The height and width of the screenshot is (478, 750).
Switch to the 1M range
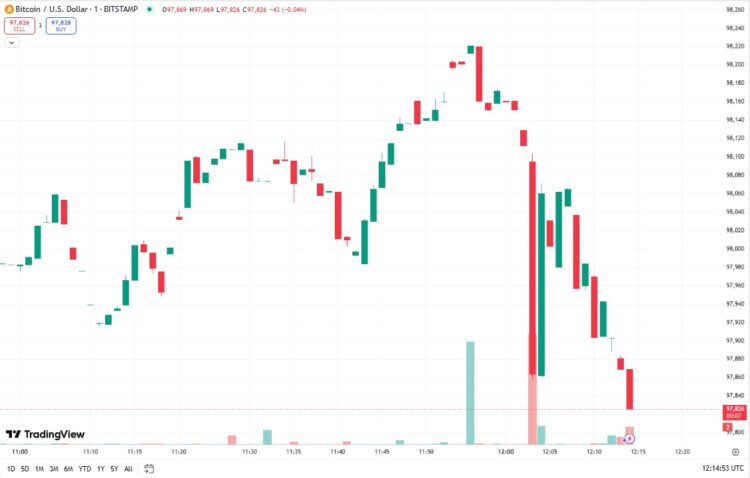[39, 468]
